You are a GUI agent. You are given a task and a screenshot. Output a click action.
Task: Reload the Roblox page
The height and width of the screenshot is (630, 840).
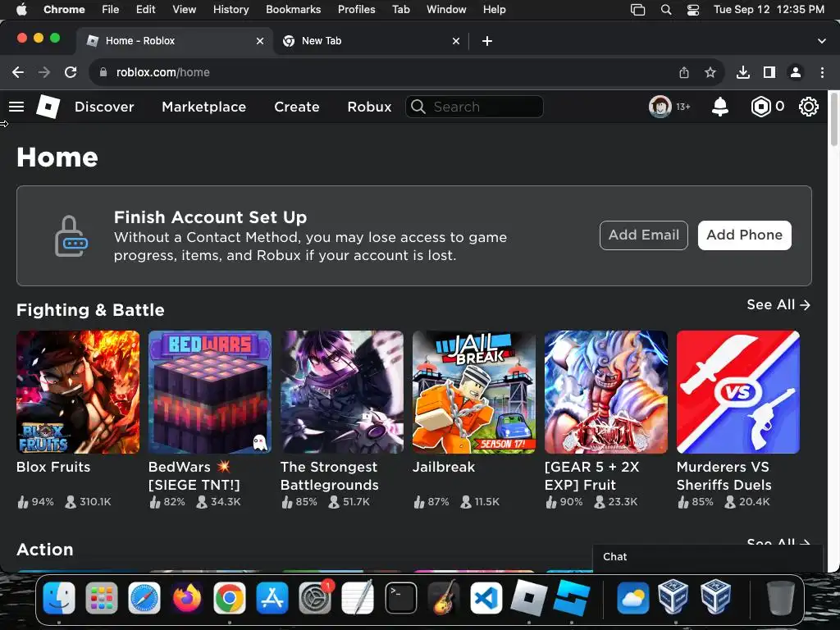(x=71, y=72)
